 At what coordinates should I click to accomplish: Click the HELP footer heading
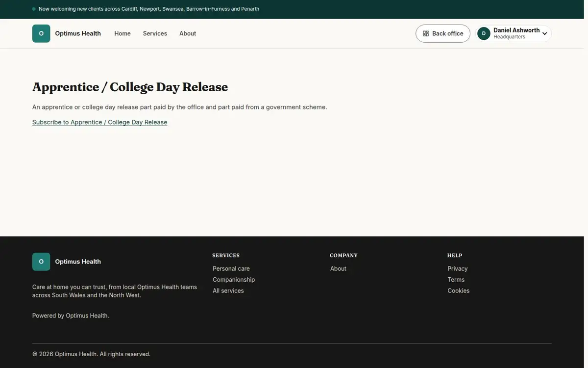pyautogui.click(x=455, y=255)
